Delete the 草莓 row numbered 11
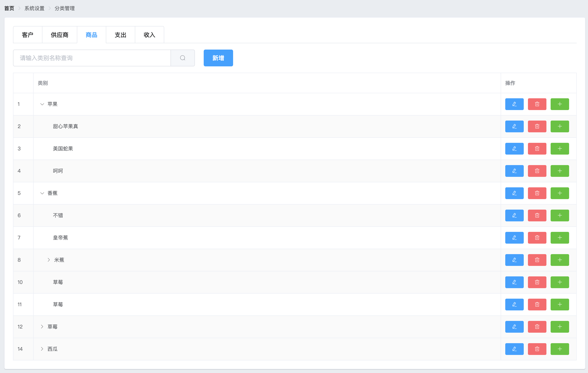 (537, 304)
